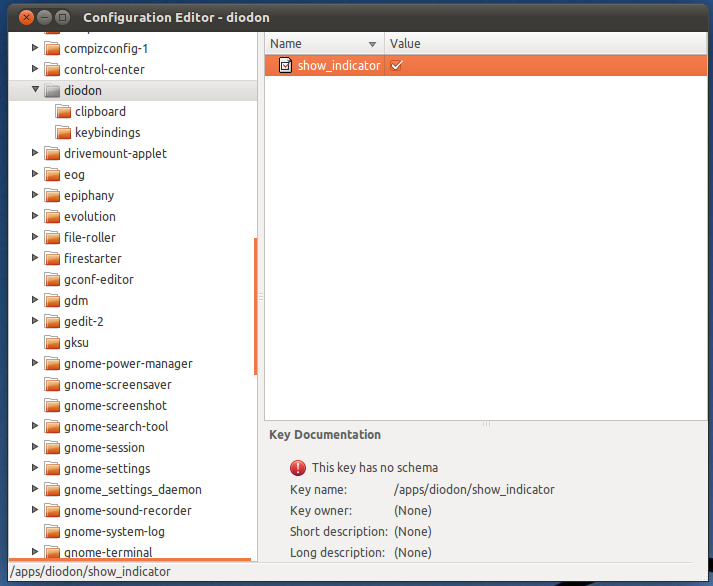Screen dimensions: 713x586
Task: Expand the control-center tree node
Action: coord(35,68)
